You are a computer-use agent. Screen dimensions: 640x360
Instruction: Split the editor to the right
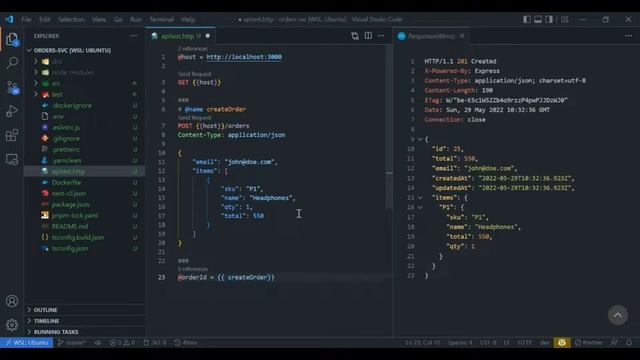pos(368,36)
